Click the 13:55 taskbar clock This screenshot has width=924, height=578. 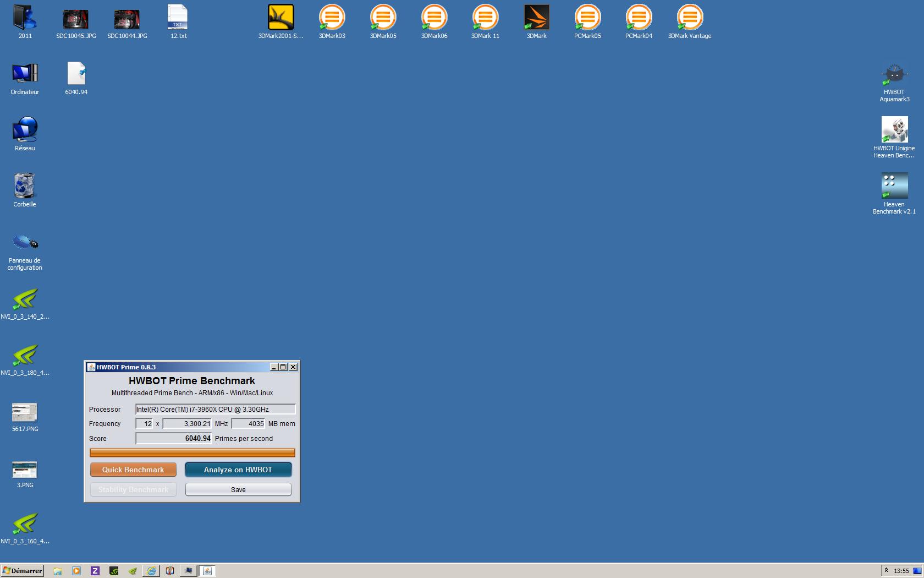click(x=901, y=571)
